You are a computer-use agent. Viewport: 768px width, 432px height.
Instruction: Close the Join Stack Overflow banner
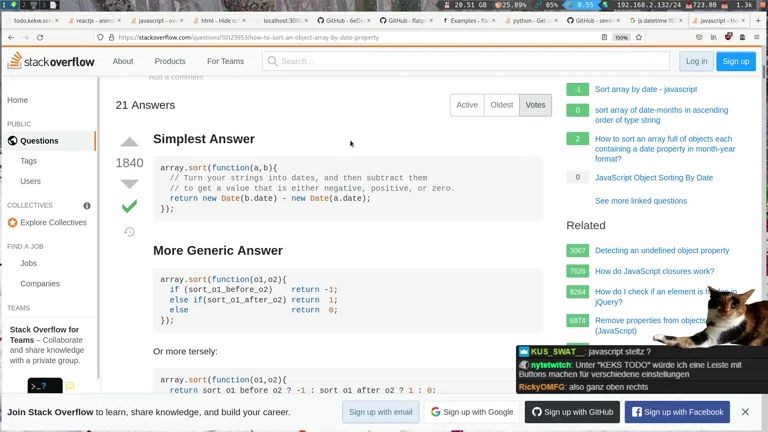tap(745, 412)
